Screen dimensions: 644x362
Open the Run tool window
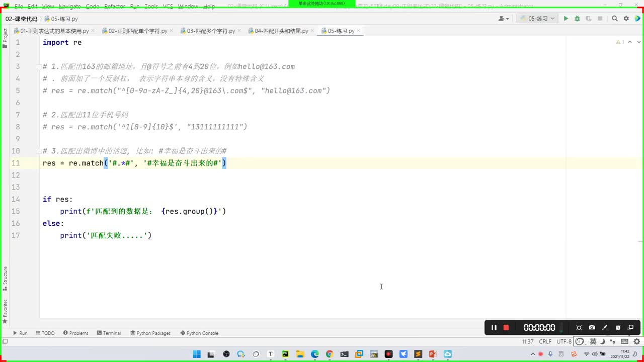(x=20, y=333)
